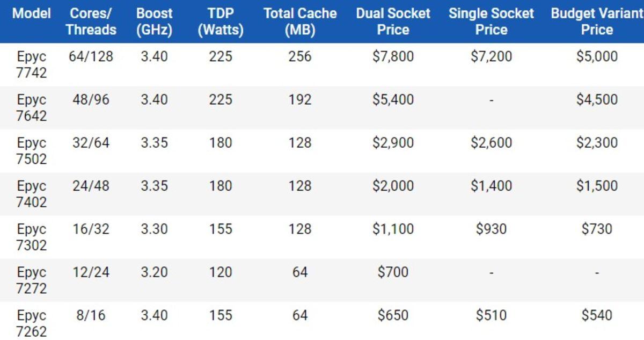
Task: Click the Model column header
Action: [32, 13]
